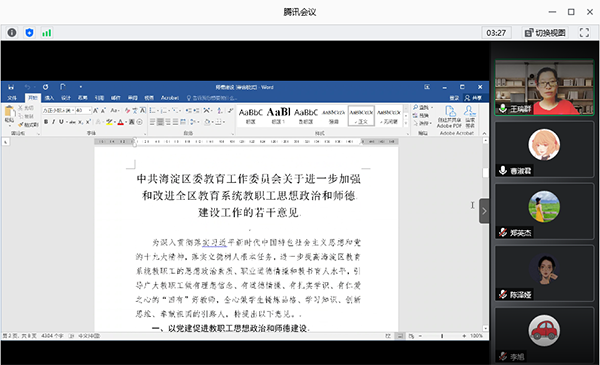Collapse the participant panel arrow

coord(484,211)
